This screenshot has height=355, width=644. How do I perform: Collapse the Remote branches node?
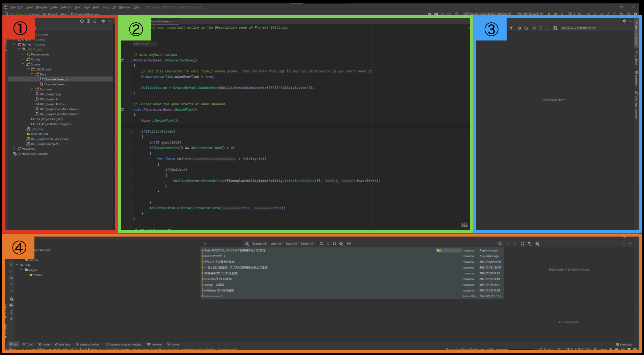pyautogui.click(x=17, y=265)
